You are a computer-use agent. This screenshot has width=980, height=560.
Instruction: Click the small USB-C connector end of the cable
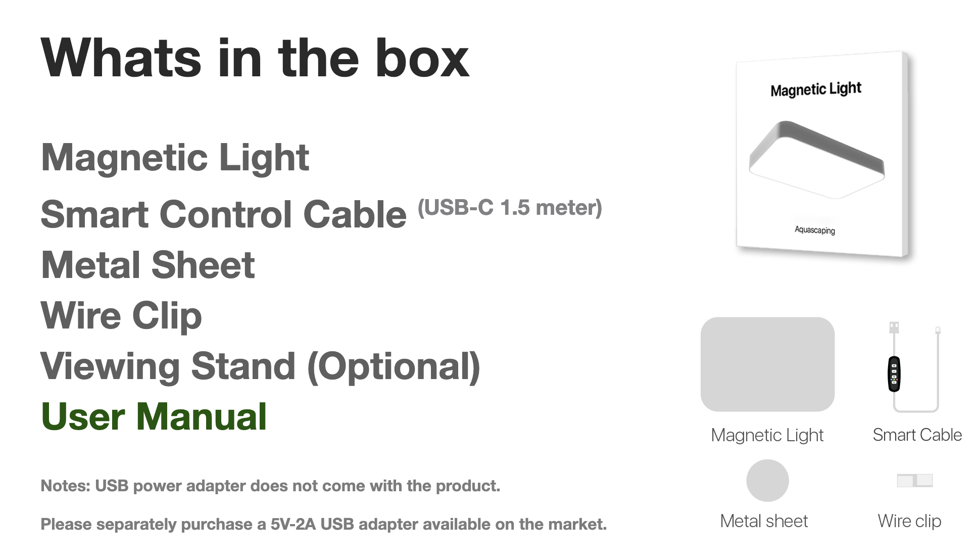click(x=938, y=331)
